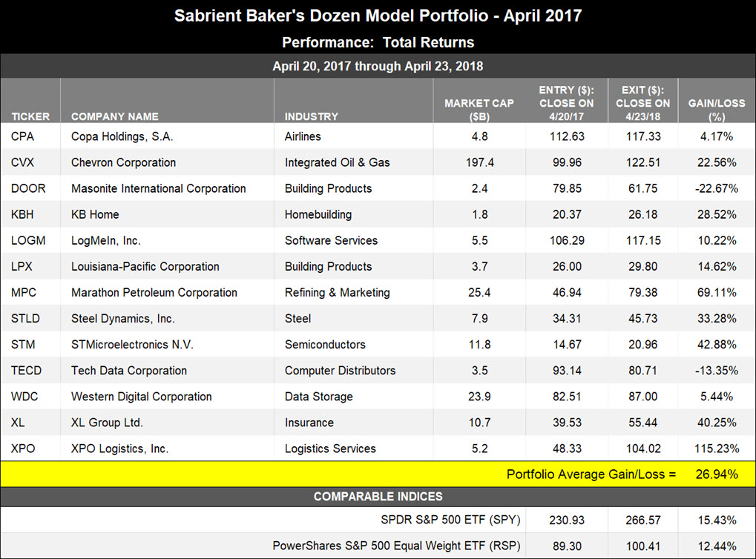Select the 104.02 exit price

pyautogui.click(x=643, y=449)
